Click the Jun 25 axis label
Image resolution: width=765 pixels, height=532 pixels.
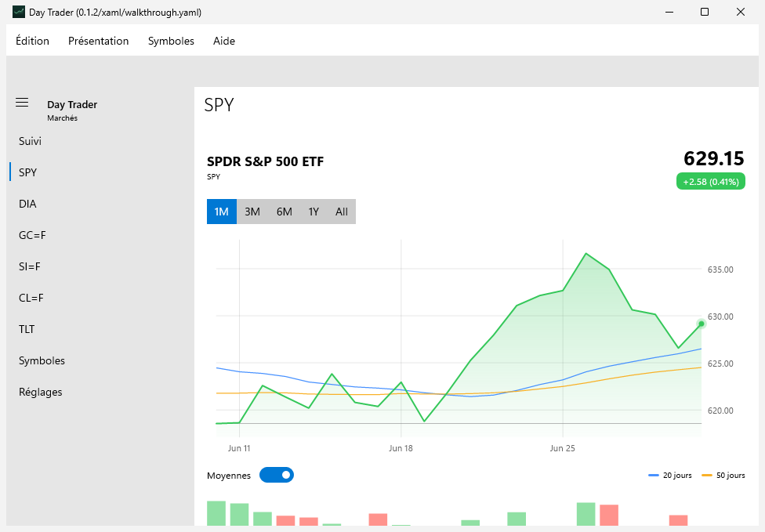click(563, 448)
